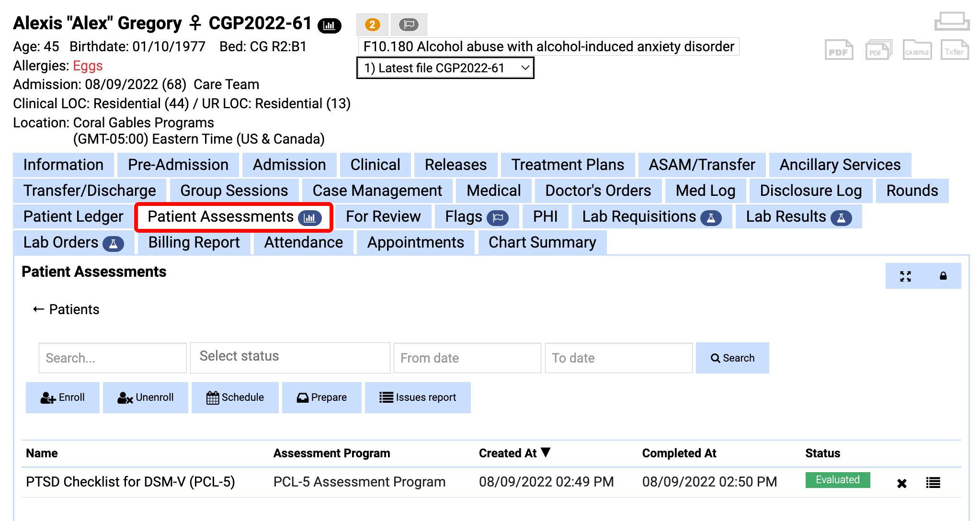Click the orange number 2 alert badge

[372, 24]
